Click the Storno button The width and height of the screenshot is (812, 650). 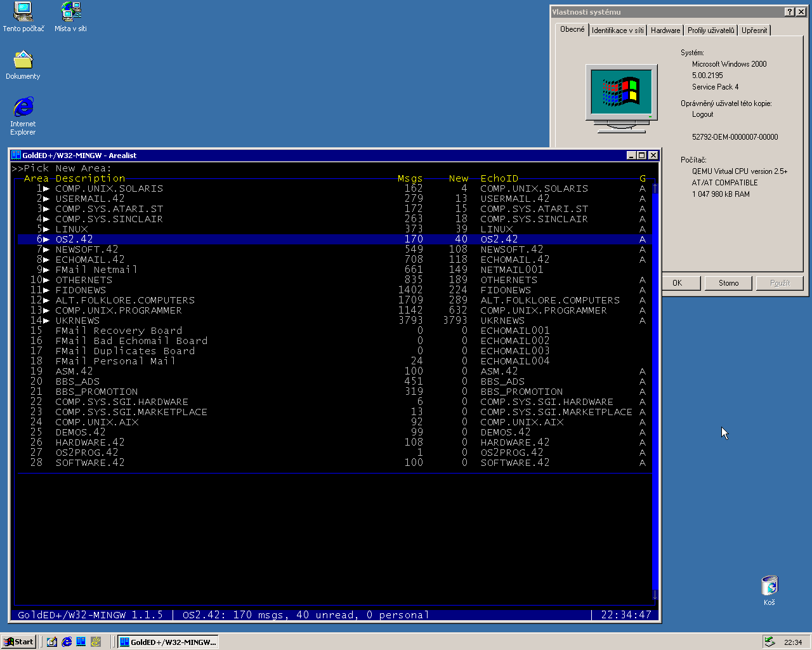pyautogui.click(x=728, y=283)
